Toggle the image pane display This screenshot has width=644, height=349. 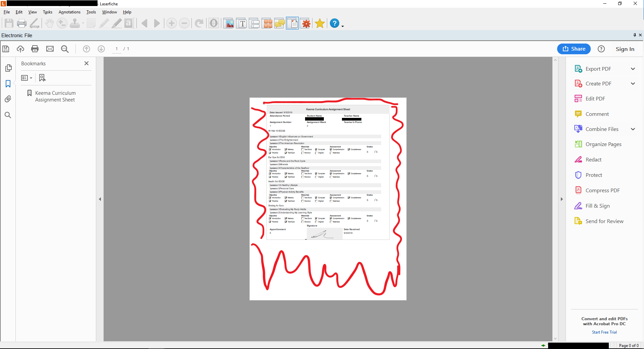[x=229, y=23]
